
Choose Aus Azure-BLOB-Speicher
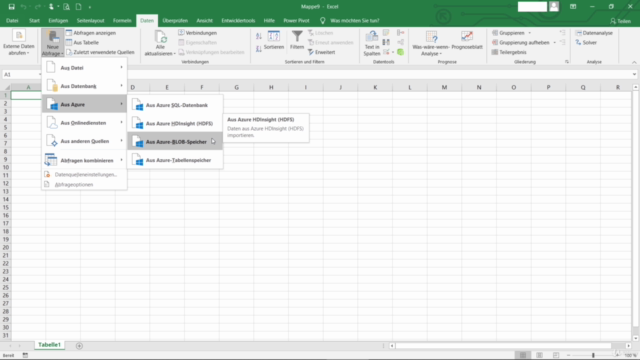(175, 142)
